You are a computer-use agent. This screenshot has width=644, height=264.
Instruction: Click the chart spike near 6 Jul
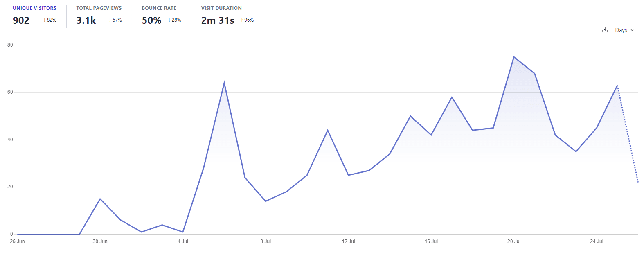[224, 83]
